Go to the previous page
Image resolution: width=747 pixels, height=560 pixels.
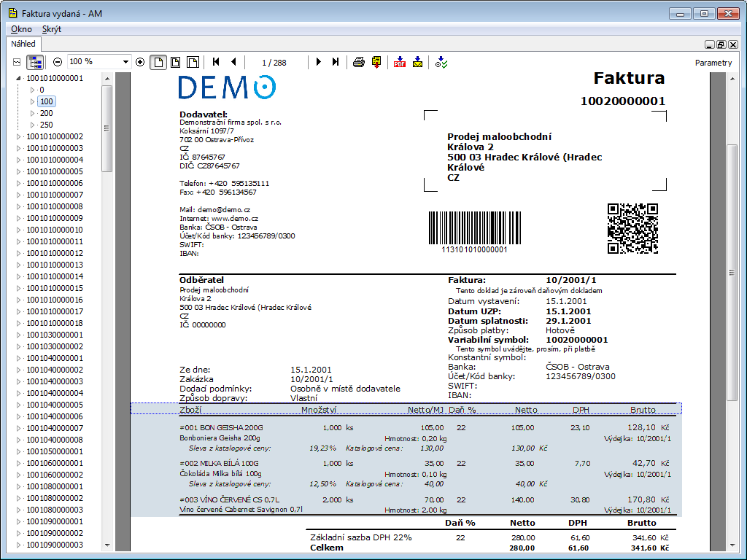click(233, 62)
